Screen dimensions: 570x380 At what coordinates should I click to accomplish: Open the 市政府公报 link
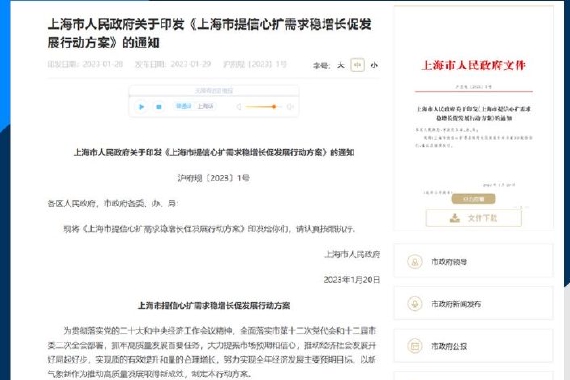(x=474, y=346)
